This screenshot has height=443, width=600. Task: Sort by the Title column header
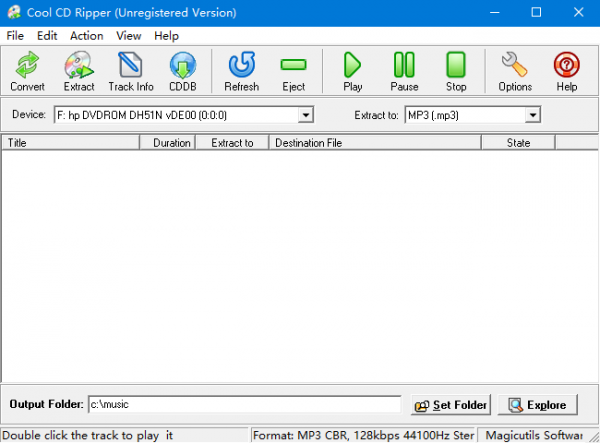pyautogui.click(x=71, y=143)
